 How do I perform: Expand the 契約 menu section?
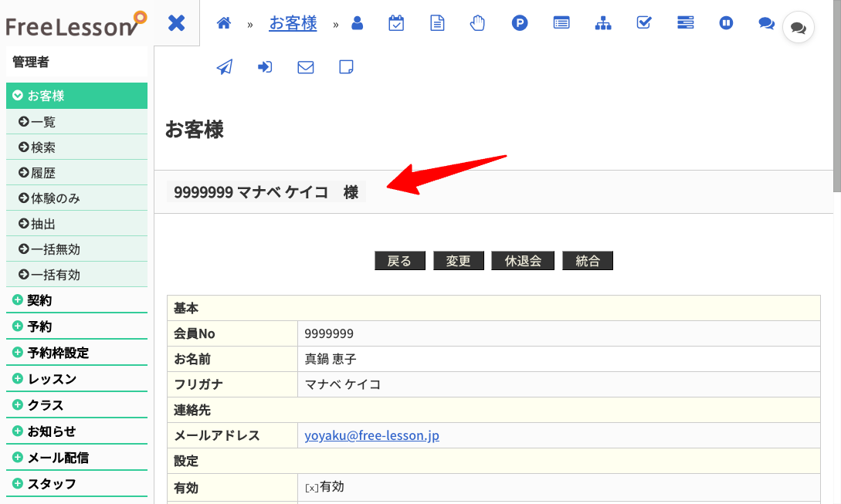tap(76, 300)
